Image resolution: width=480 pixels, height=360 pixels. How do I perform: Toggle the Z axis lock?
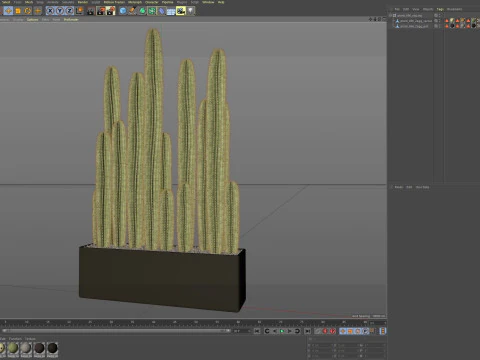[x=69, y=11]
